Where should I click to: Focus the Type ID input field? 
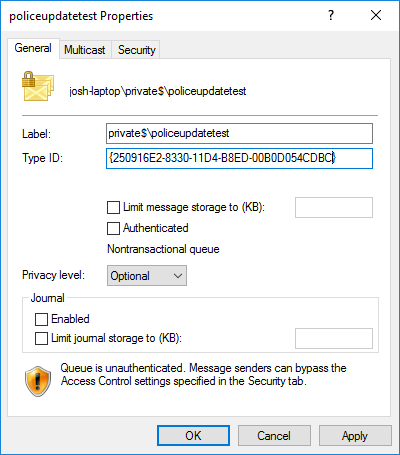tap(239, 158)
